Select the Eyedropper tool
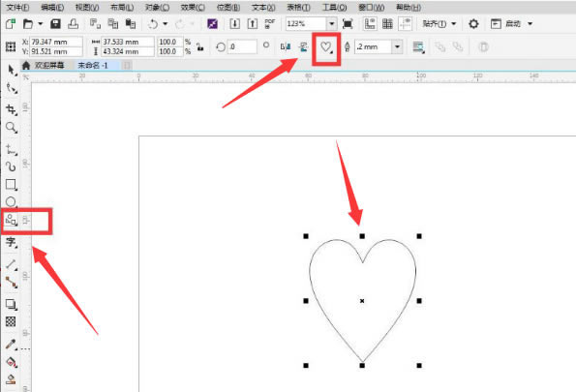The height and width of the screenshot is (392, 576). click(11, 345)
